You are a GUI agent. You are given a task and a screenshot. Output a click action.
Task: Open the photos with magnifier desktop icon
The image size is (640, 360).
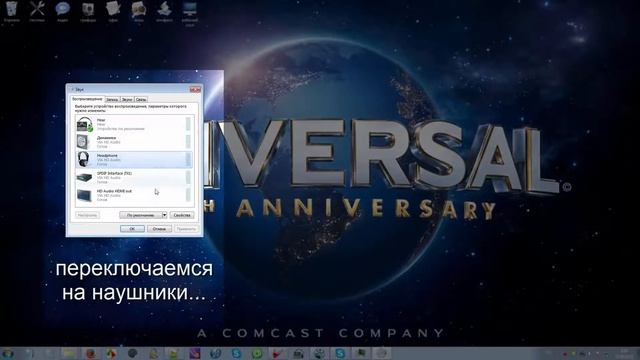tap(139, 11)
